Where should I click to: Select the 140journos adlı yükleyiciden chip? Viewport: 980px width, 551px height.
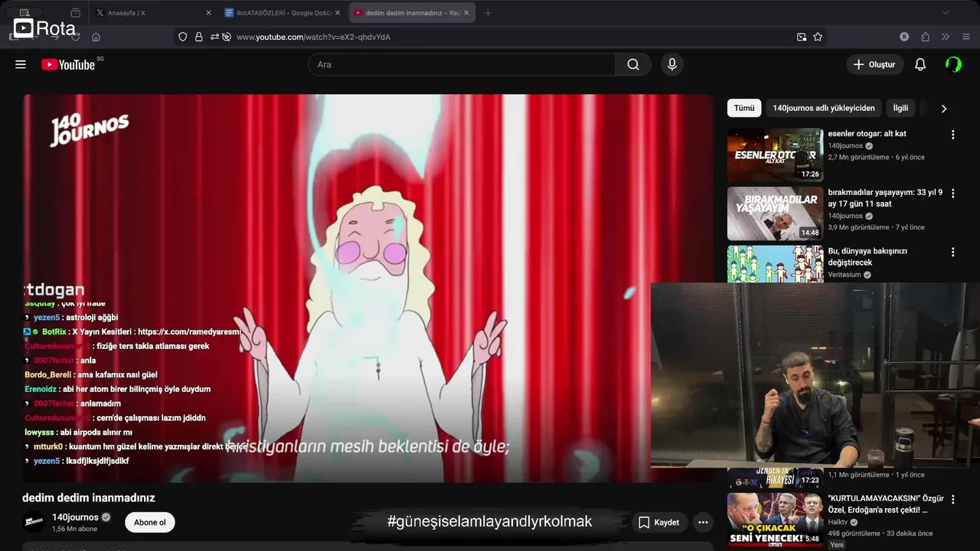click(x=824, y=108)
